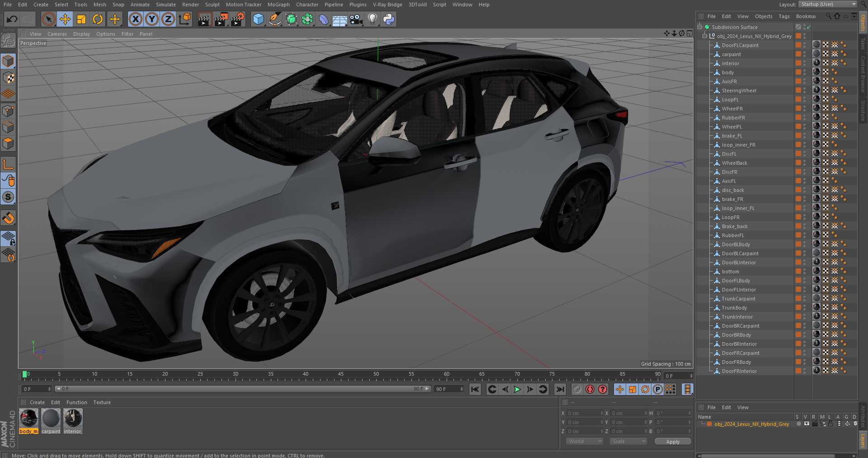Collapse the Subdivision Surface tree node
Image resolution: width=868 pixels, height=458 pixels.
700,27
